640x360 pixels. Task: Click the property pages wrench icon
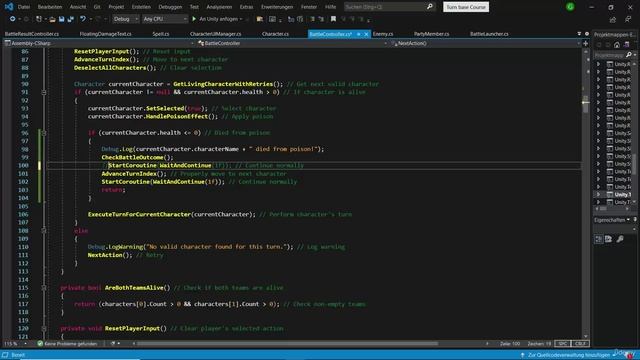coord(620,239)
